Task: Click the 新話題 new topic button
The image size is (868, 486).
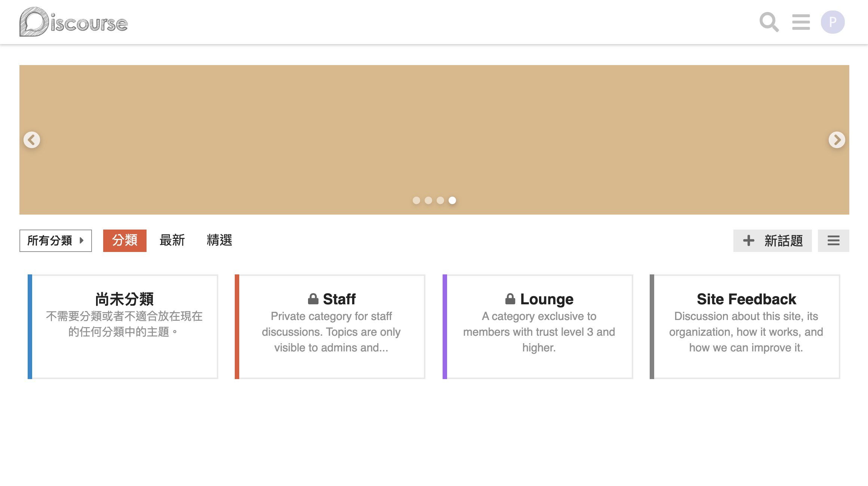Action: click(x=772, y=240)
